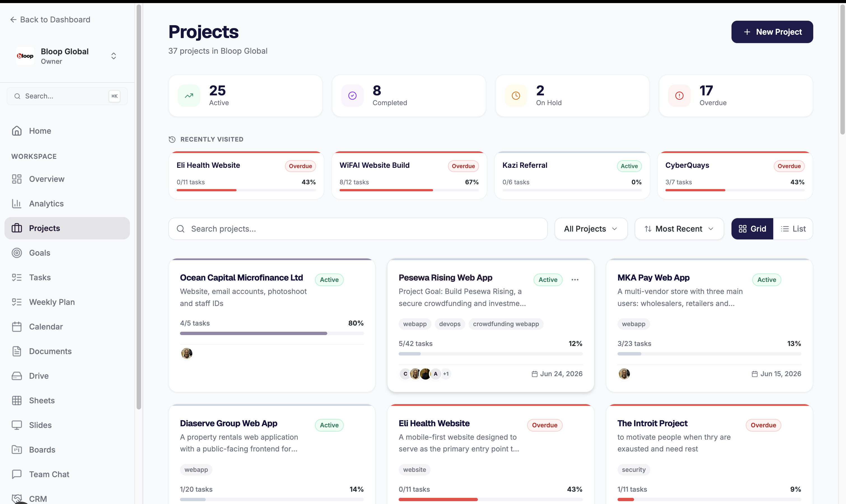Click Overdue badge on recent Eli Health Website
The height and width of the screenshot is (504, 846).
(x=300, y=166)
